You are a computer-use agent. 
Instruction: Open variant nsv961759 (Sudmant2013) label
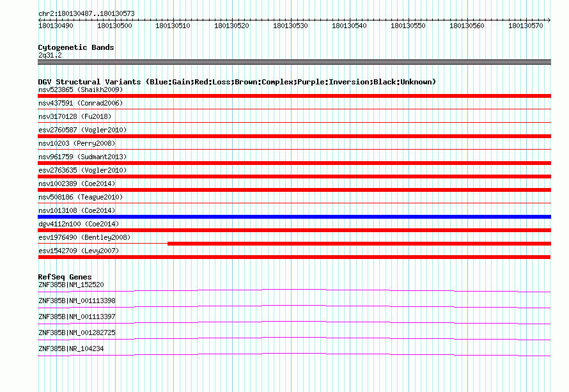82,157
